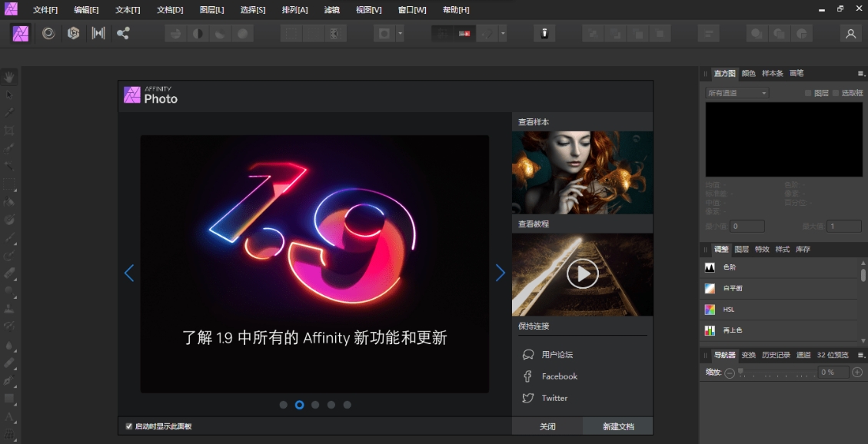Play the 查看教程 tutorial video
Screen dimensions: 868x444
coord(582,274)
